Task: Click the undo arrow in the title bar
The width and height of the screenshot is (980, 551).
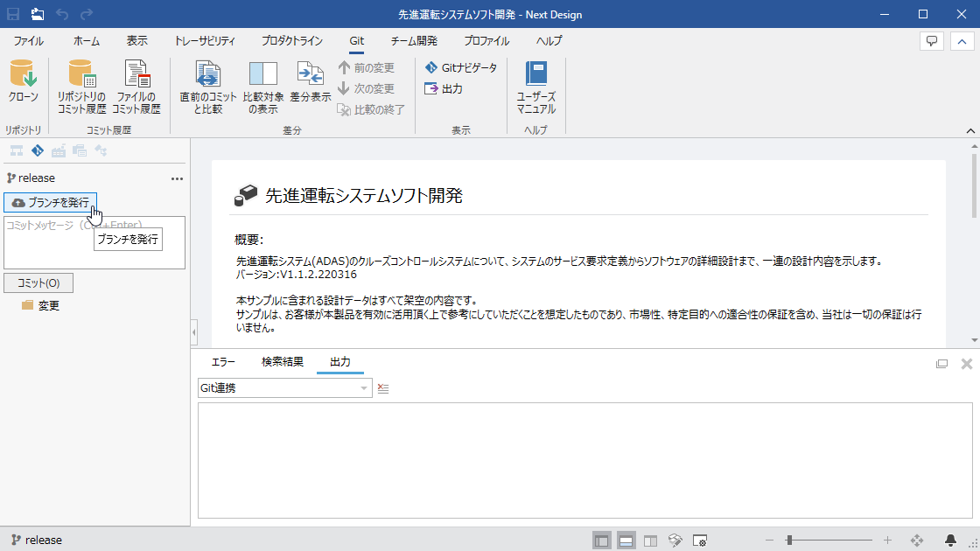Action: [62, 14]
